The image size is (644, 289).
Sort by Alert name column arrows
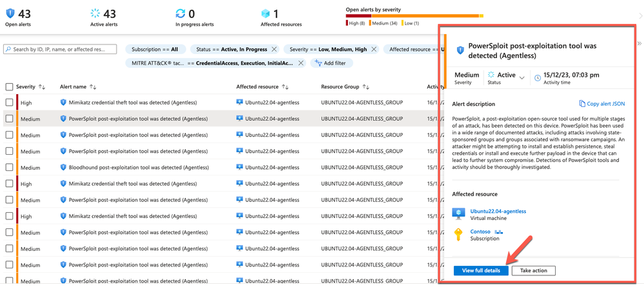93,86
